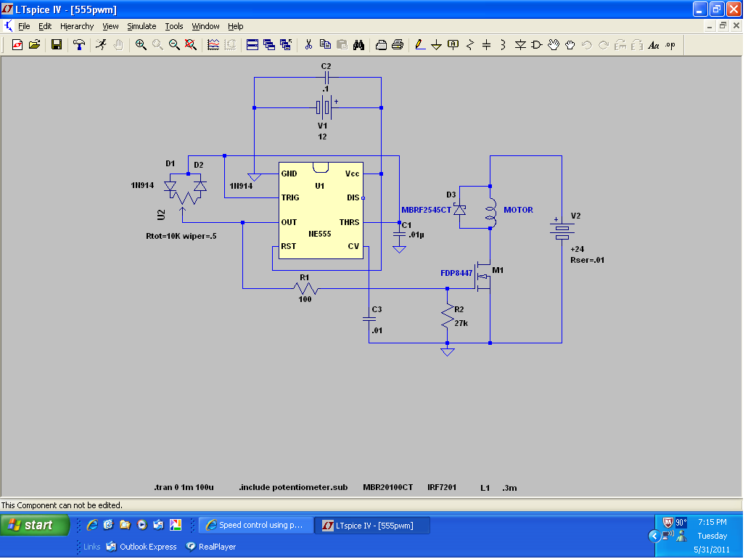Select the Cut scissors tool
This screenshot has width=756, height=559.
pyautogui.click(x=308, y=45)
